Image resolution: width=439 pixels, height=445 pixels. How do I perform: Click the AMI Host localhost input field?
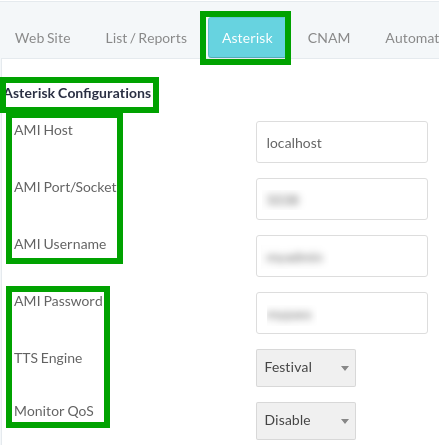coord(342,142)
